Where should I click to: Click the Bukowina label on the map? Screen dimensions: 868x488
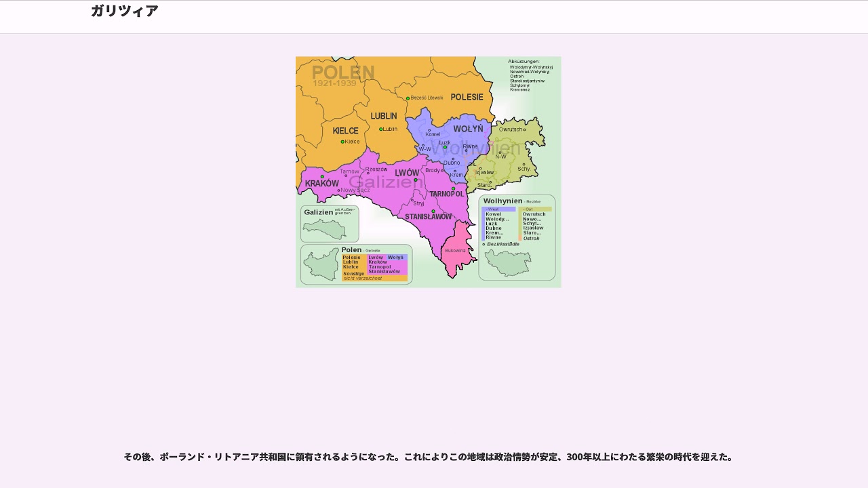(456, 251)
